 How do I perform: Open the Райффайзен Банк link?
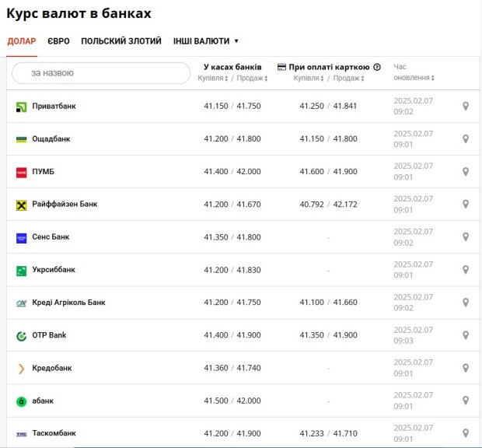(x=65, y=205)
